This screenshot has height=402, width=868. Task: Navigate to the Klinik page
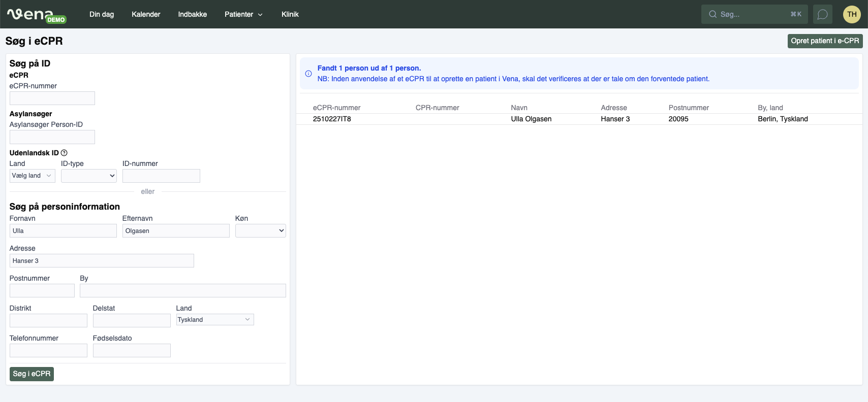pos(290,14)
